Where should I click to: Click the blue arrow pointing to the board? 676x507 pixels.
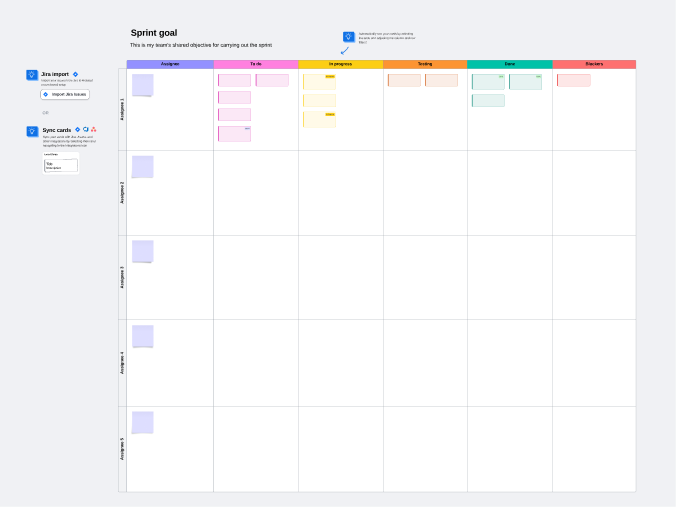click(x=345, y=51)
